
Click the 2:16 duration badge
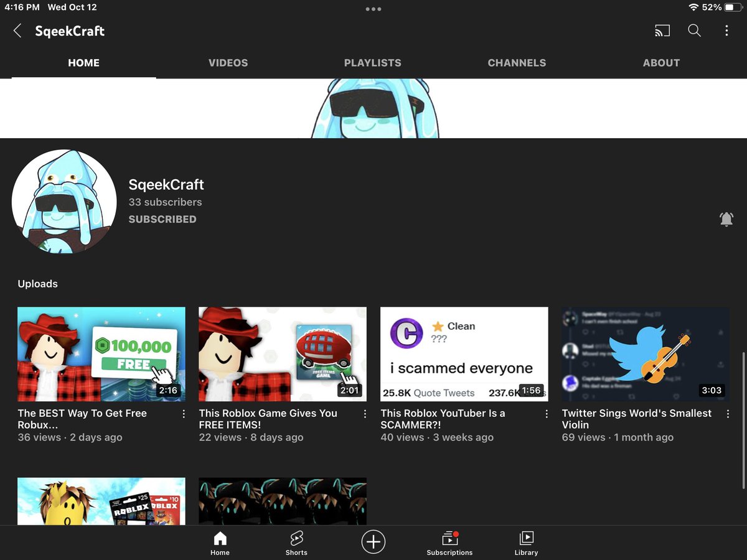coord(168,391)
